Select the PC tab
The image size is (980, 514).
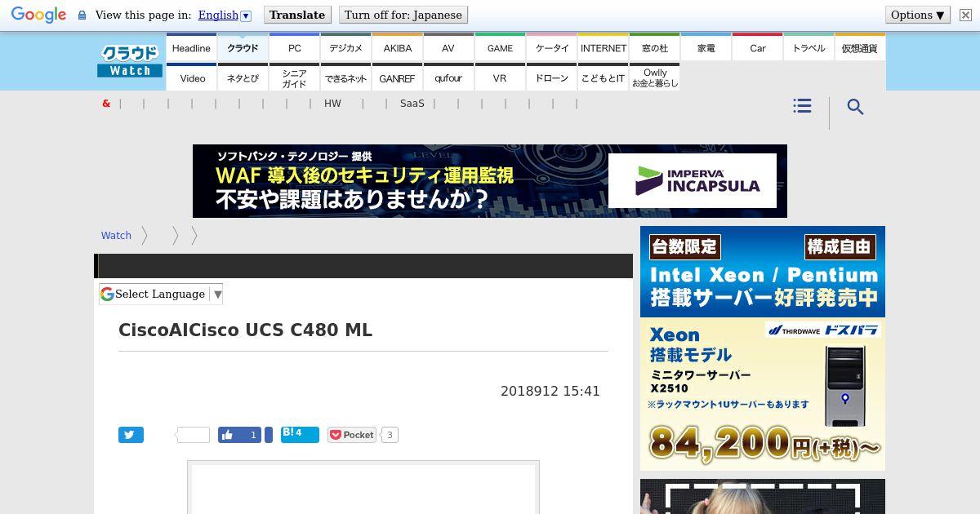click(295, 48)
